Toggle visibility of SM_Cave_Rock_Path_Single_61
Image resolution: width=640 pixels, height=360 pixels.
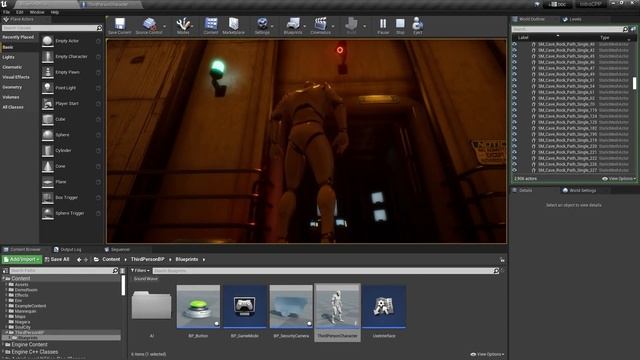click(515, 92)
